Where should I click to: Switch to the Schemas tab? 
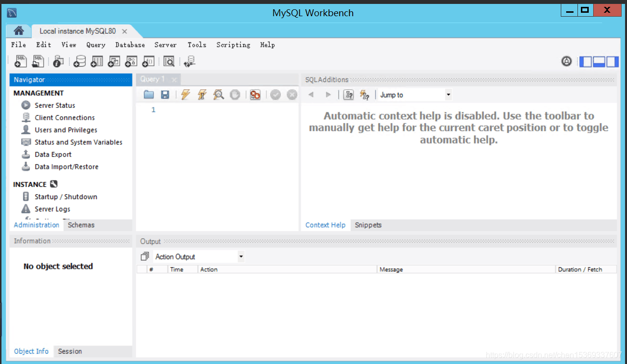tap(81, 225)
